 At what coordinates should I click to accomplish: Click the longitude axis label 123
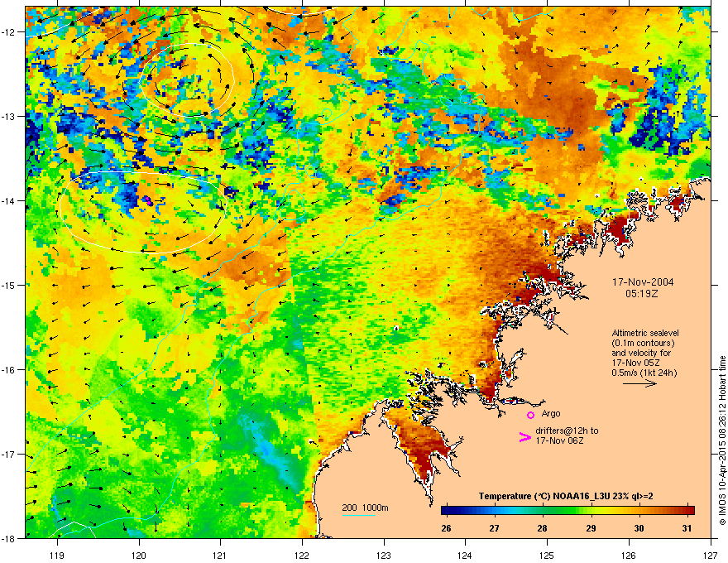[384, 555]
